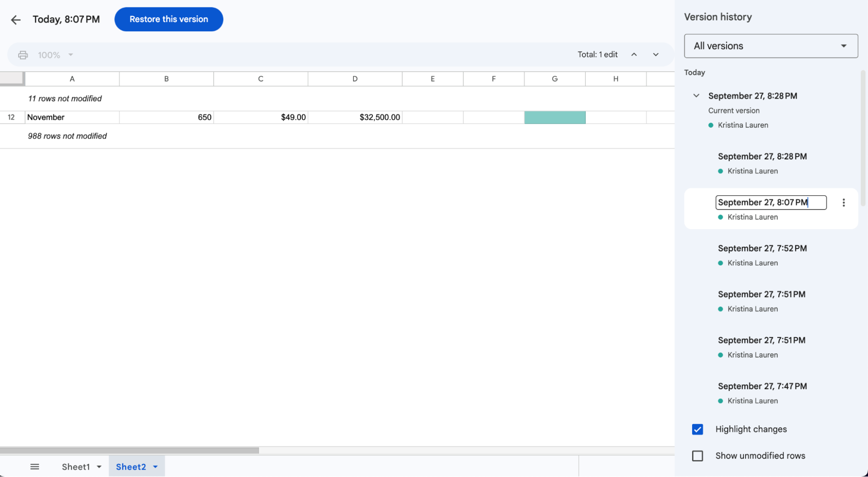This screenshot has height=477, width=868.
Task: Click column A header
Action: point(72,79)
